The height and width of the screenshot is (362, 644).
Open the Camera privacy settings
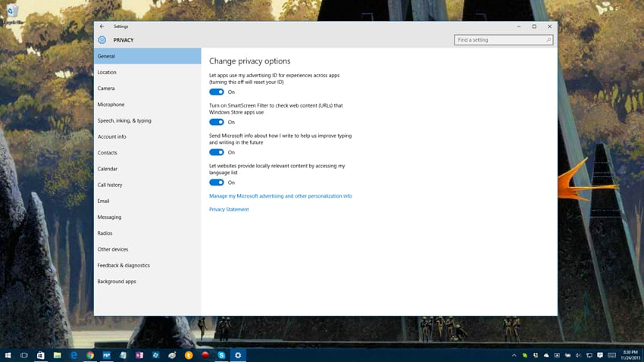(x=148, y=89)
